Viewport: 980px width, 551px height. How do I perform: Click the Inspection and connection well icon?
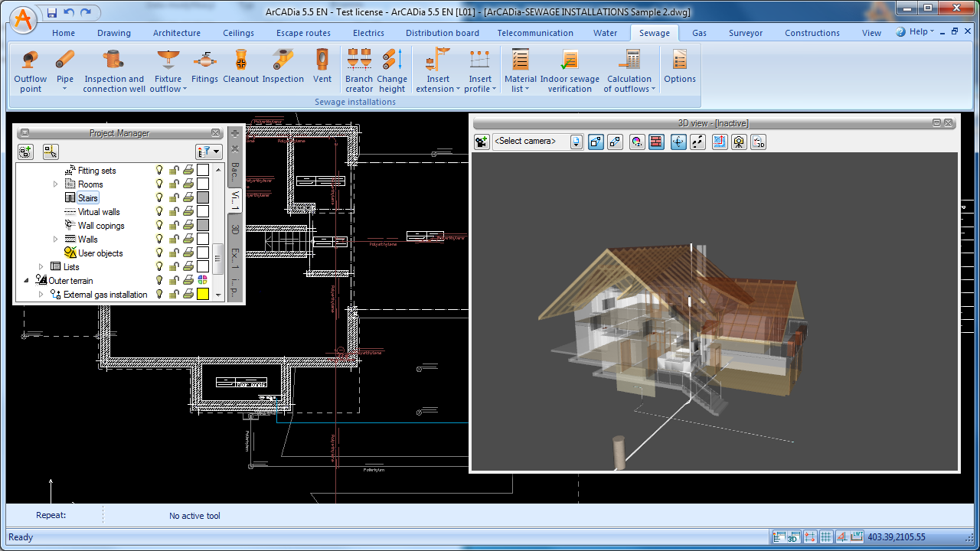coord(114,70)
